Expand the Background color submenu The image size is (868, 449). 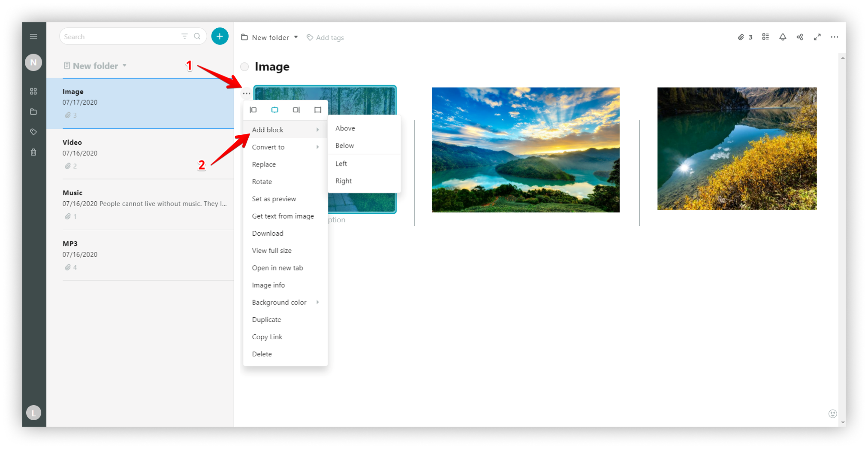285,302
